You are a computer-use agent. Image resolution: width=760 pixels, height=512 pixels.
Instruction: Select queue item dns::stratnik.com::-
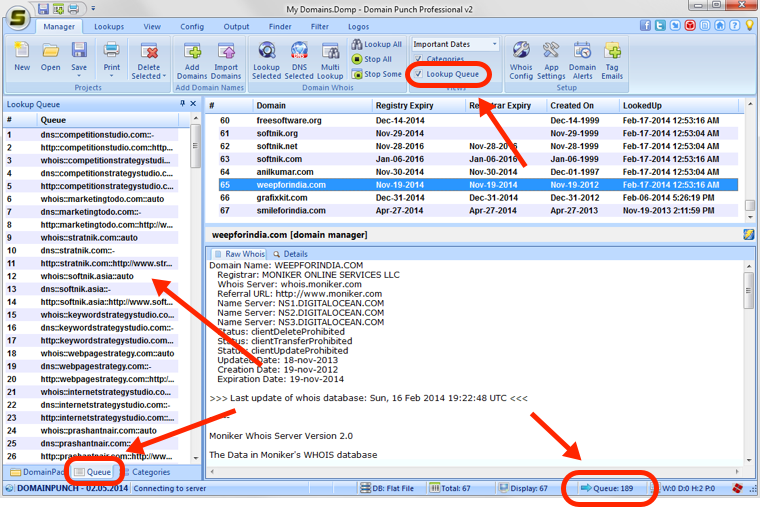click(x=91, y=250)
